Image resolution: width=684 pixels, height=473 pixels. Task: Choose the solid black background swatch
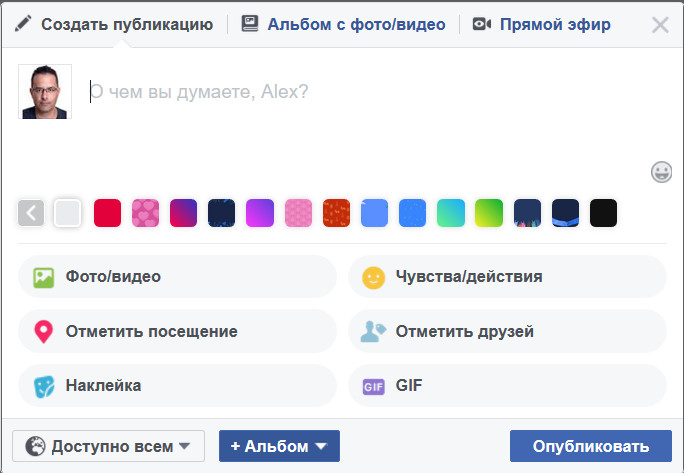pyautogui.click(x=603, y=213)
